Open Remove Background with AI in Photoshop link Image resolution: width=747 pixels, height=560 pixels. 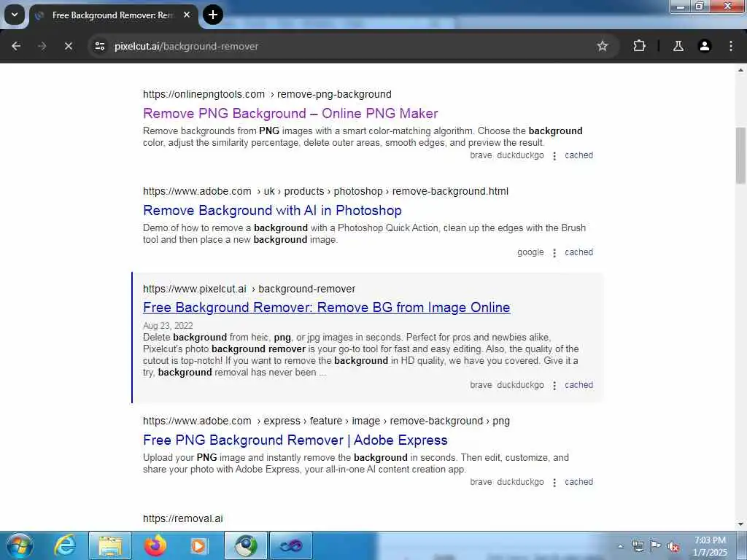click(x=272, y=211)
